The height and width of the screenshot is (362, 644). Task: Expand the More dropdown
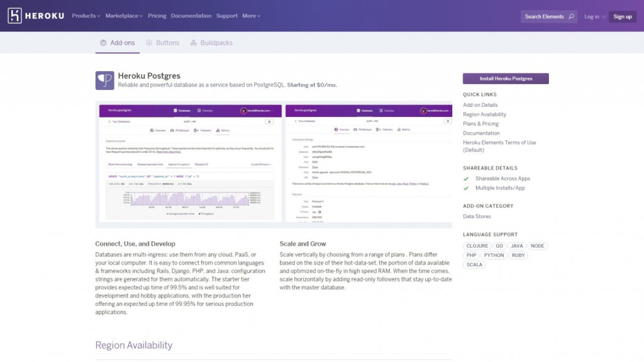click(x=251, y=16)
